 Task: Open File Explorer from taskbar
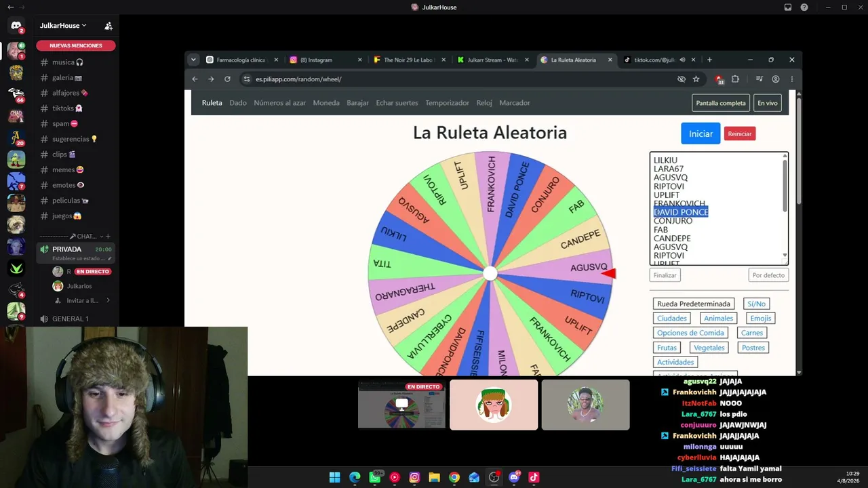(434, 477)
